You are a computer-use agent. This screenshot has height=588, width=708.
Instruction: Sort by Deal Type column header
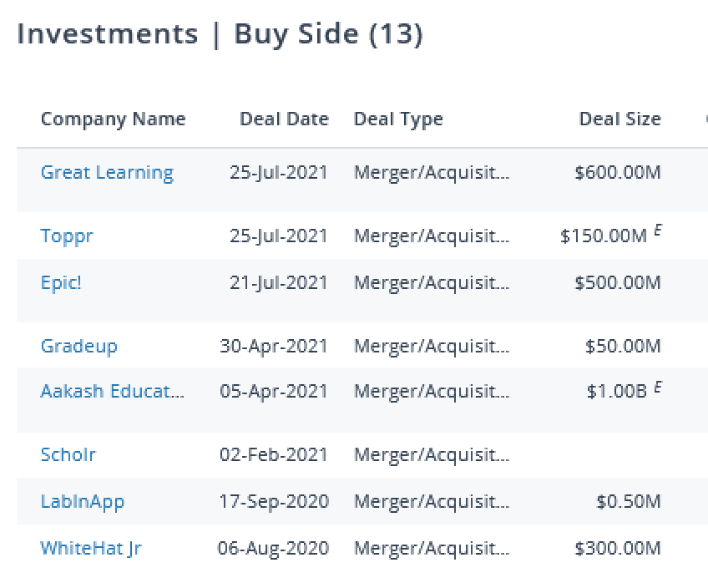click(398, 119)
